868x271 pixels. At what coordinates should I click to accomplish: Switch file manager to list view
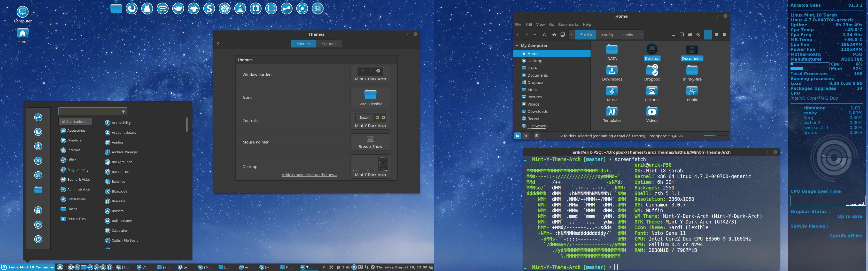coord(716,35)
